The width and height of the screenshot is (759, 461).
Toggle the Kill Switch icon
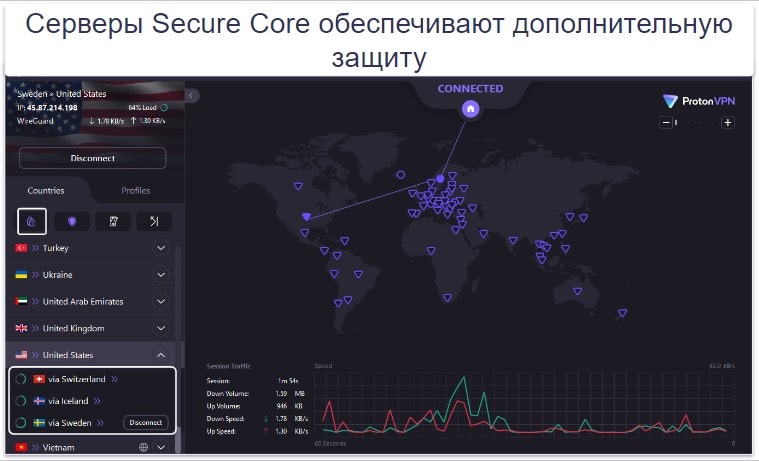click(x=113, y=222)
